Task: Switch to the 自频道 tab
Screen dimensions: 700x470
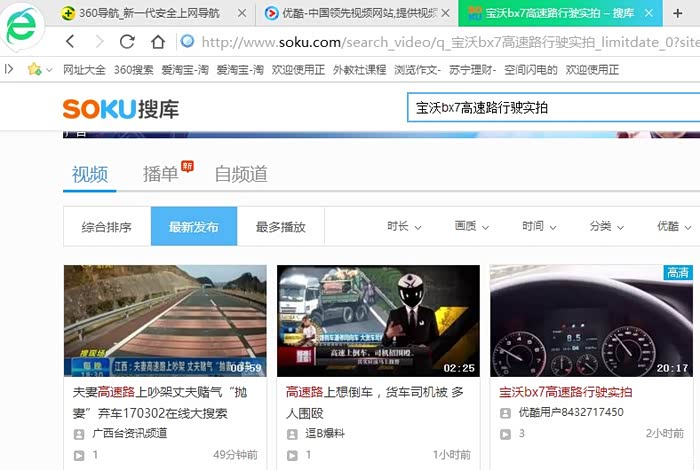Action: 241,174
